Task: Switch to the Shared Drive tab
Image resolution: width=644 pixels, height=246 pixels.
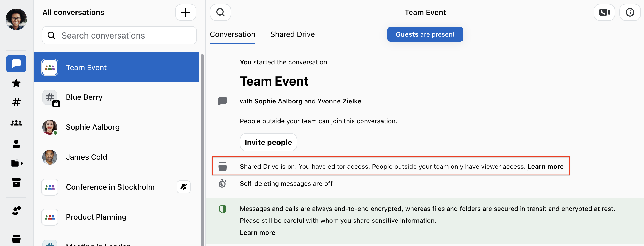Action: tap(293, 34)
